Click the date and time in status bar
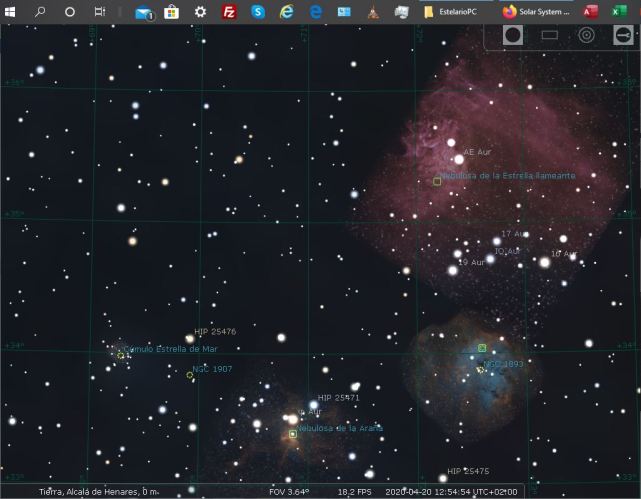This screenshot has width=641, height=499. [x=451, y=492]
